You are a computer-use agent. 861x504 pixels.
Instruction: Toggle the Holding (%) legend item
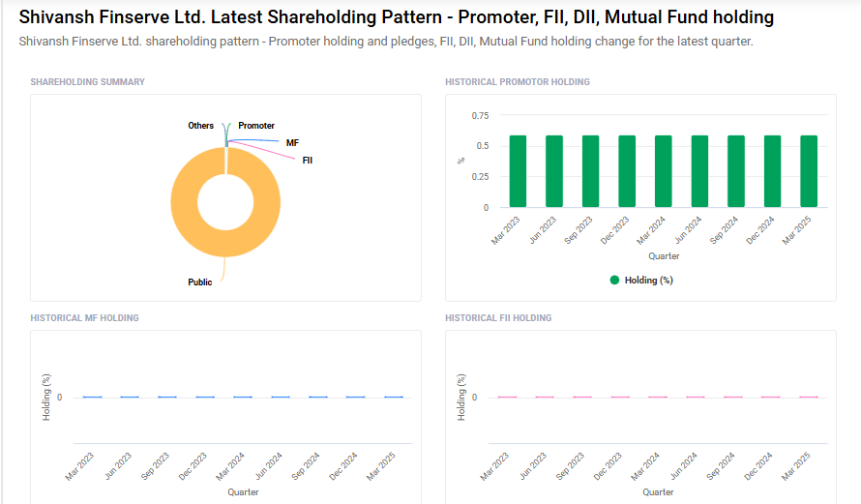pos(641,280)
